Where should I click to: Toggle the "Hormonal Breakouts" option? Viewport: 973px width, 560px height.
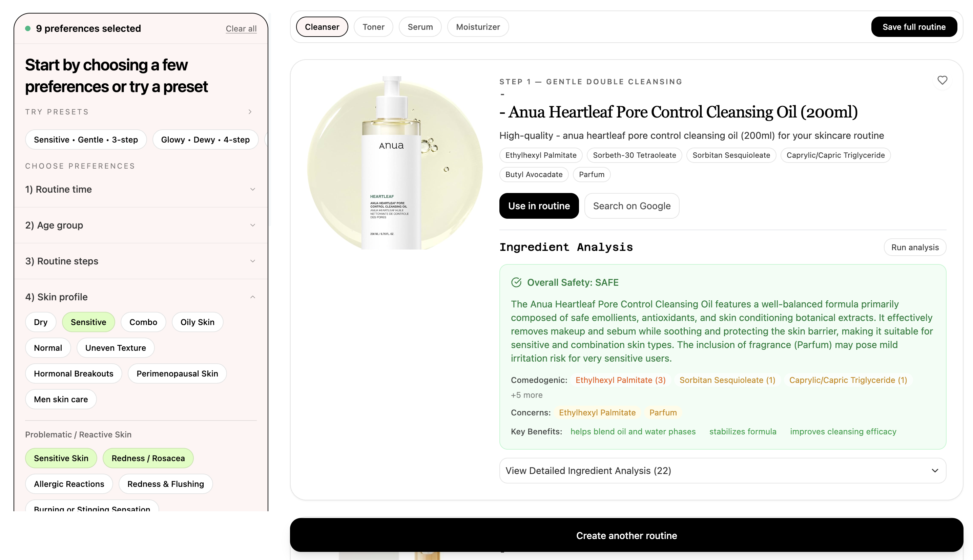[74, 373]
